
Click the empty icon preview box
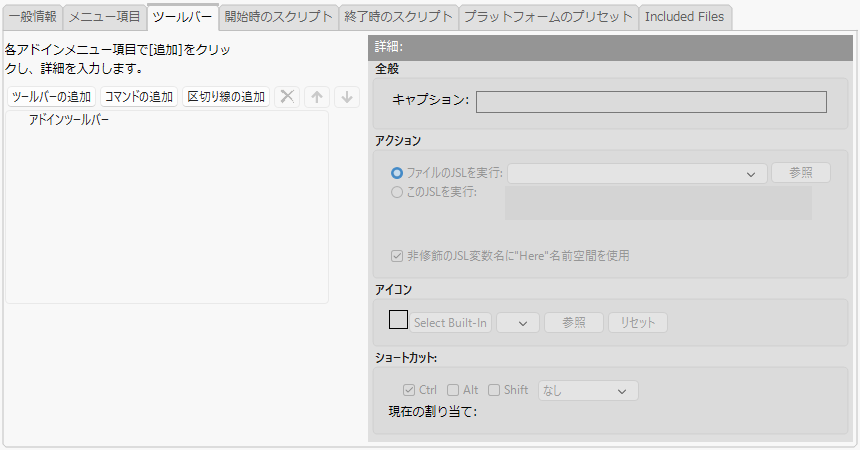[x=398, y=319]
